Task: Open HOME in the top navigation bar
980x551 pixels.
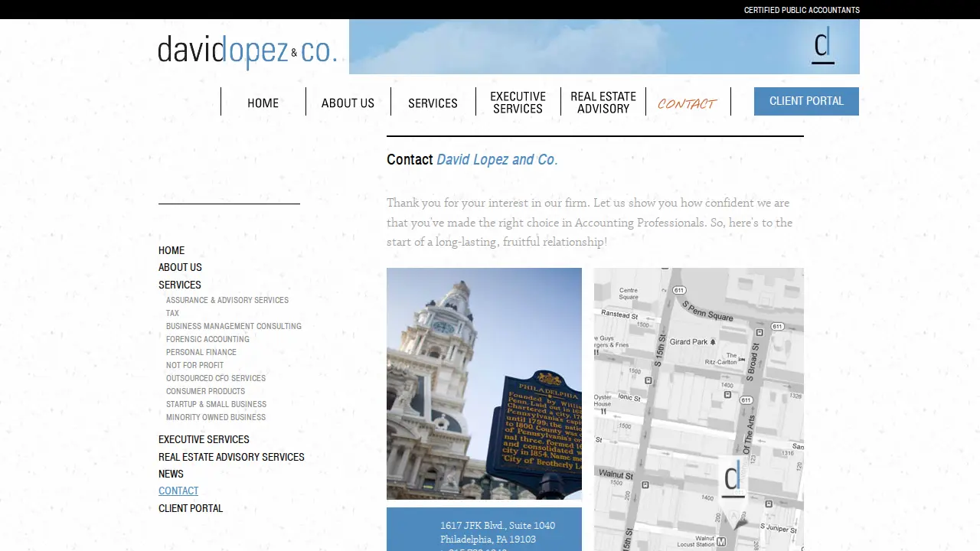Action: [x=263, y=103]
